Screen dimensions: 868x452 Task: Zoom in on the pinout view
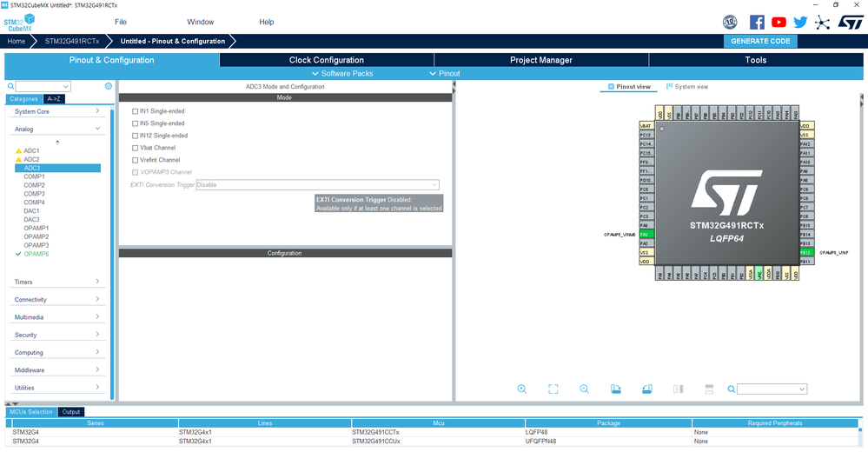tap(521, 389)
